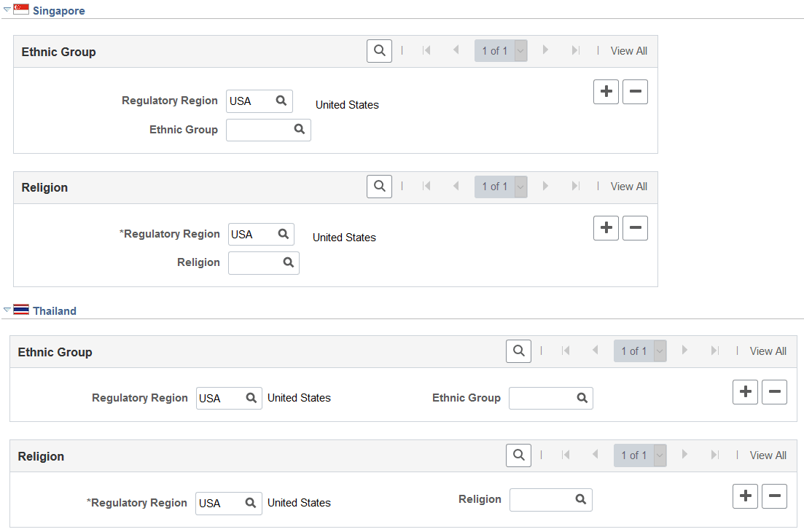Remove row in Thailand Religion section
804x532 pixels.
[x=774, y=496]
